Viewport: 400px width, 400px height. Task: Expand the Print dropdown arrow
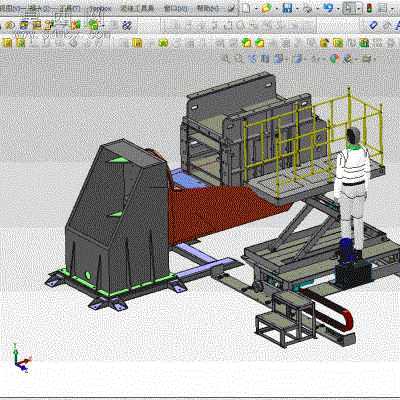click(317, 9)
